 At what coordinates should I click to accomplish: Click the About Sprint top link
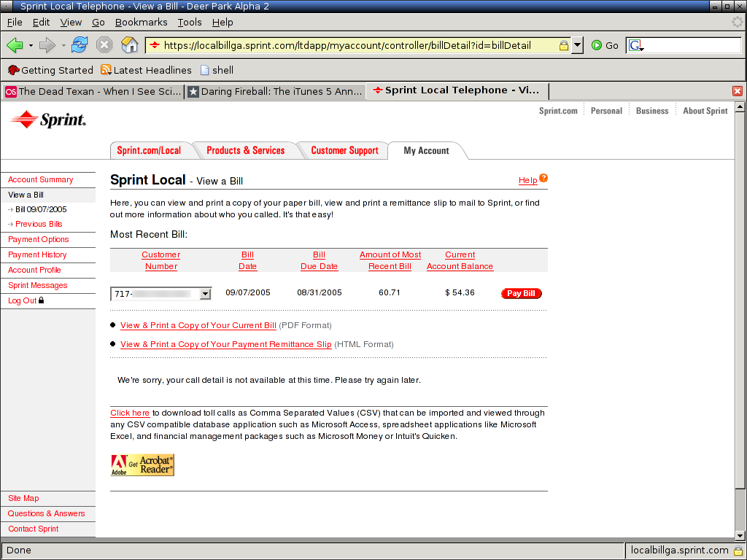[705, 111]
